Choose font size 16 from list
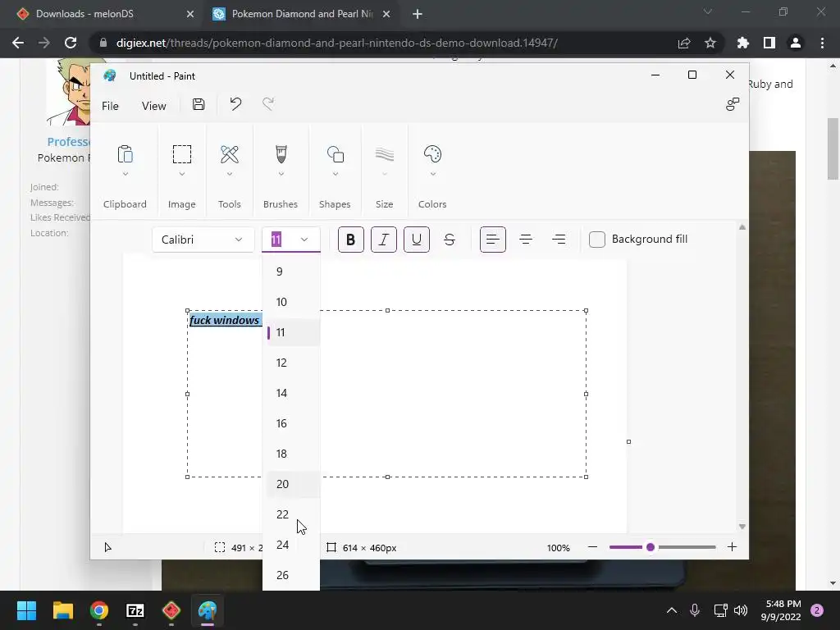This screenshot has height=630, width=840. tap(291, 424)
